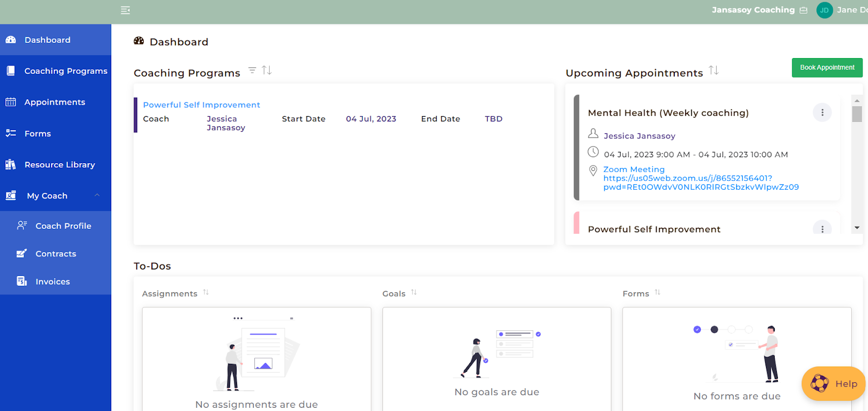
Task: Click the briefcase icon beside Jansasoy Coaching
Action: pyautogui.click(x=803, y=10)
